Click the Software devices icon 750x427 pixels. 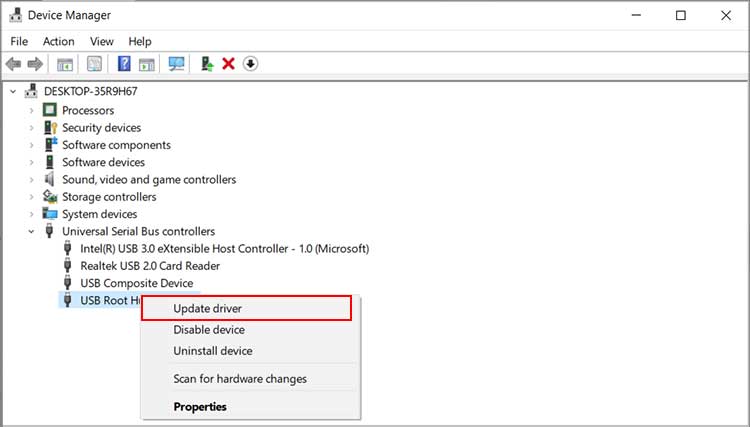point(50,162)
